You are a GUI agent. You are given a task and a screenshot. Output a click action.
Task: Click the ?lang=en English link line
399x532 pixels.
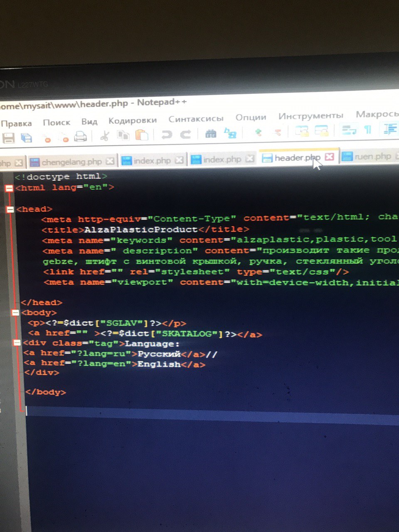114,364
